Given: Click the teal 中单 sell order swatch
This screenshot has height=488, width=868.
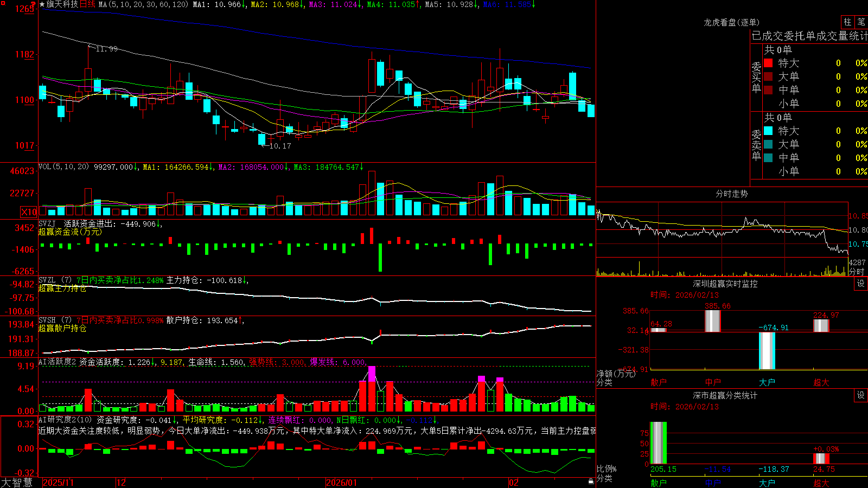Looking at the screenshot, I should coord(768,158).
